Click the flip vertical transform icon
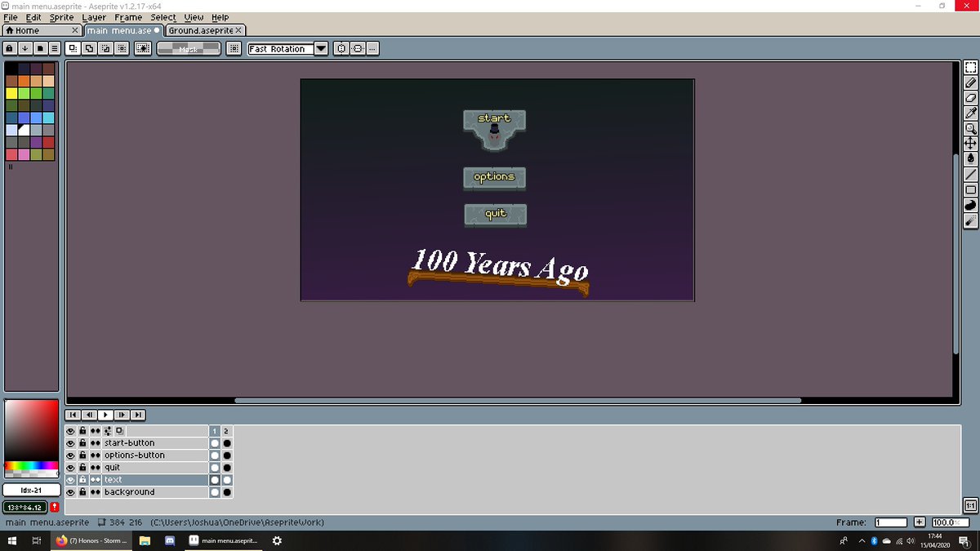The height and width of the screenshot is (551, 980). 358,48
